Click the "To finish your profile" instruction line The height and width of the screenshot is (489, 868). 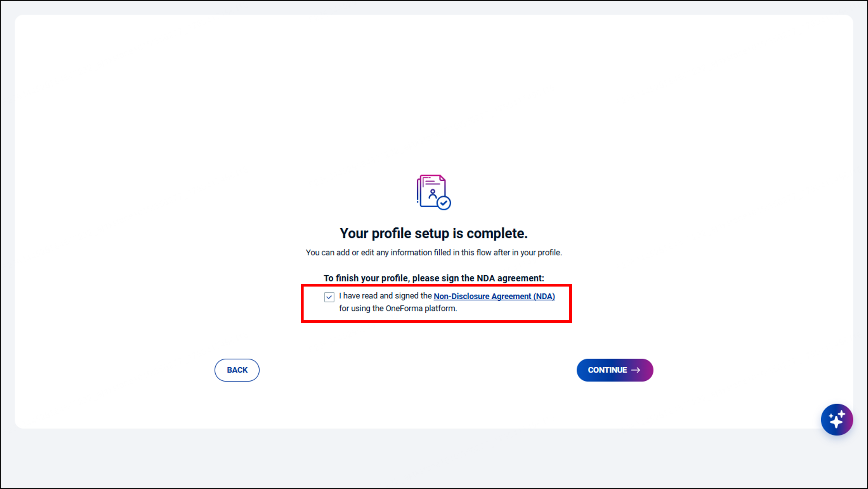(434, 278)
